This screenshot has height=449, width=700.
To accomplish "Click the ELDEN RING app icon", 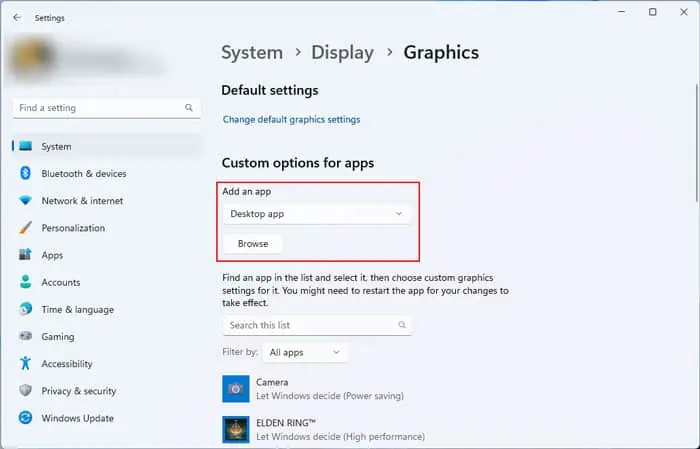I will tap(236, 429).
